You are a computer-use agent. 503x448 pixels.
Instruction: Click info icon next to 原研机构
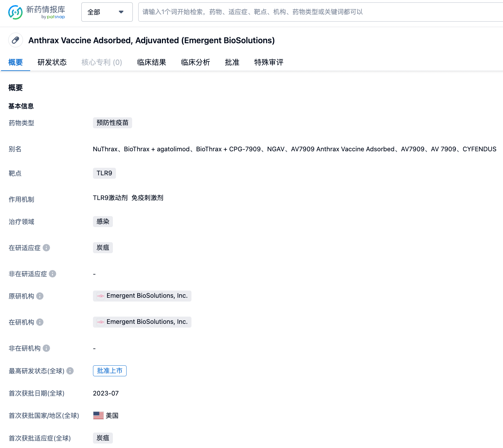(x=40, y=296)
